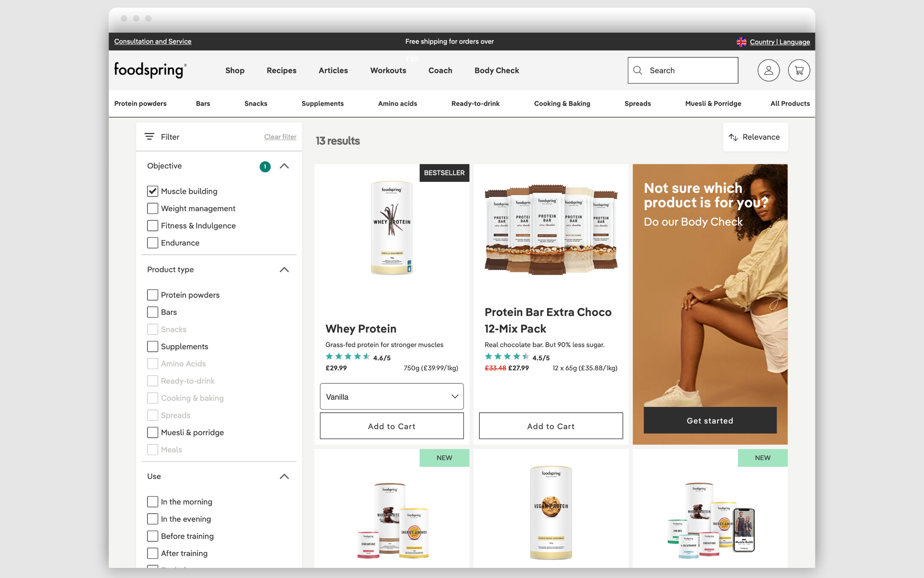Click the UK Country Language flag icon
This screenshot has width=924, height=578.
point(740,41)
